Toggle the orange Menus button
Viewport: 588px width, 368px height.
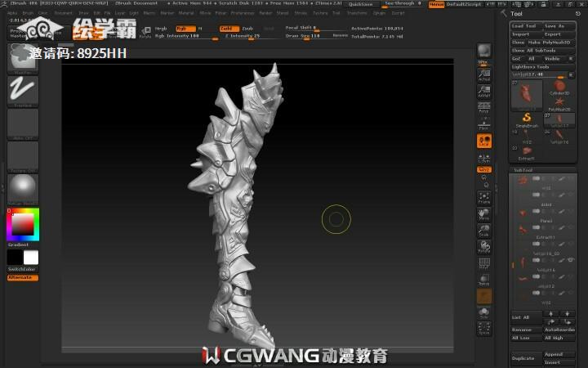point(436,5)
